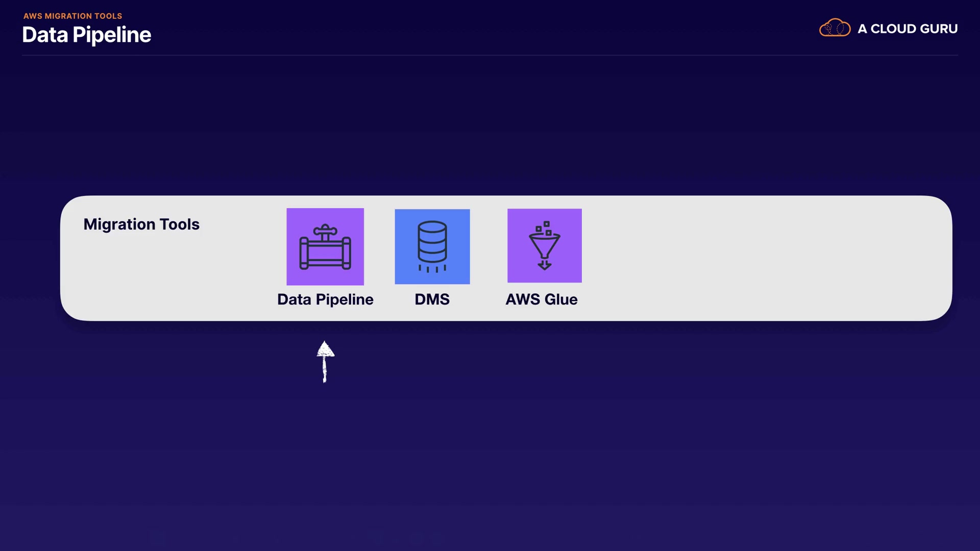Click the AWS Glue text label
This screenshot has height=551, width=980.
tap(541, 299)
